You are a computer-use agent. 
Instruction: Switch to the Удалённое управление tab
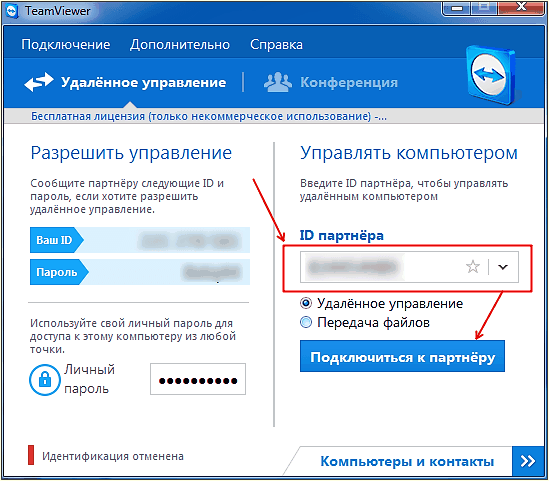point(144,82)
